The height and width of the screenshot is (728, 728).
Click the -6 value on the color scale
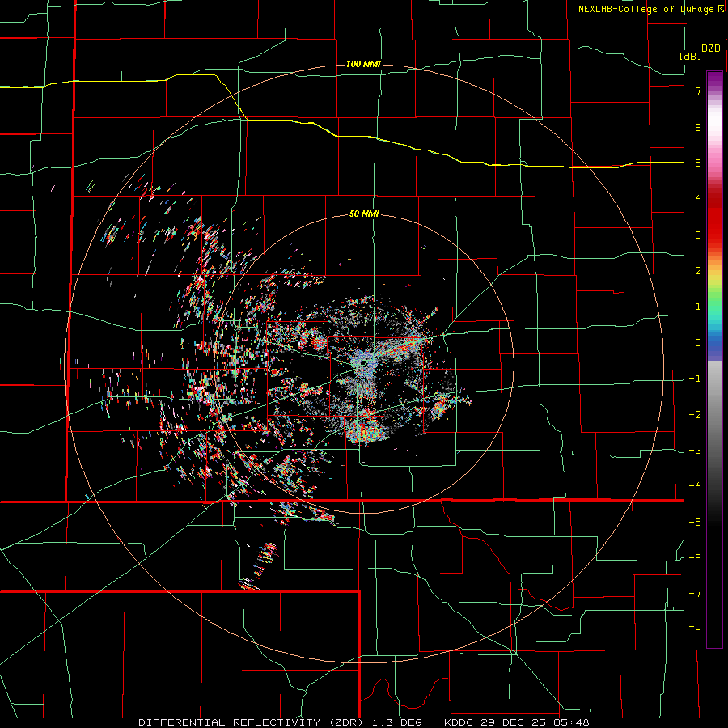coord(695,558)
